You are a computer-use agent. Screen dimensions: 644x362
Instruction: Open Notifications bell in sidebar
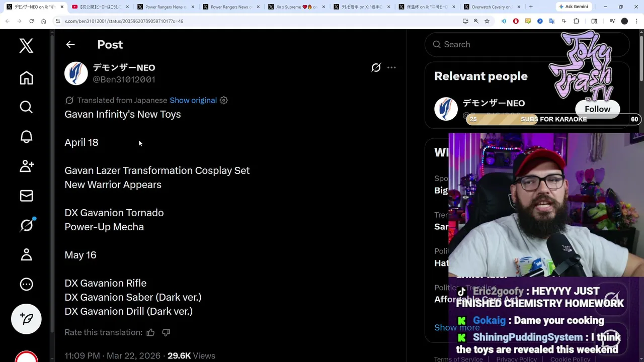click(26, 137)
